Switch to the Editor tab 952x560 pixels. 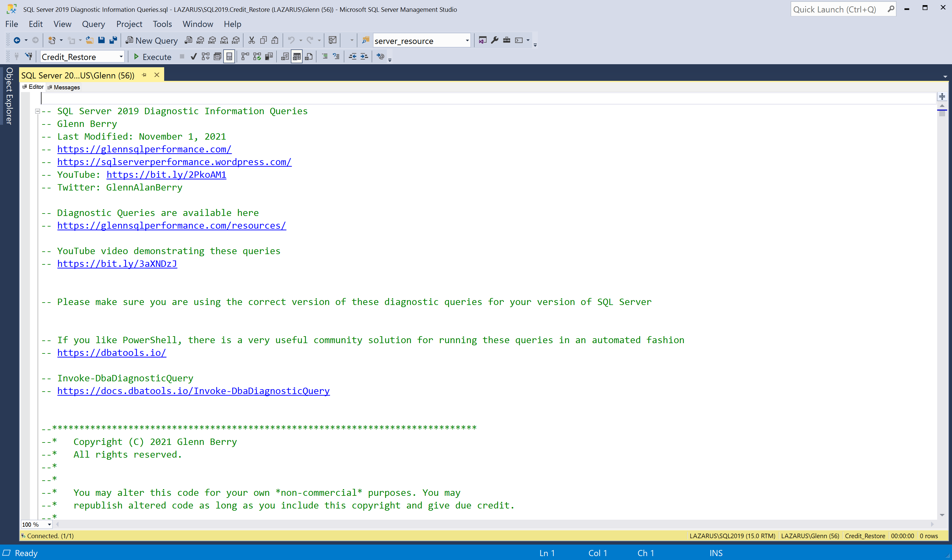tap(33, 87)
